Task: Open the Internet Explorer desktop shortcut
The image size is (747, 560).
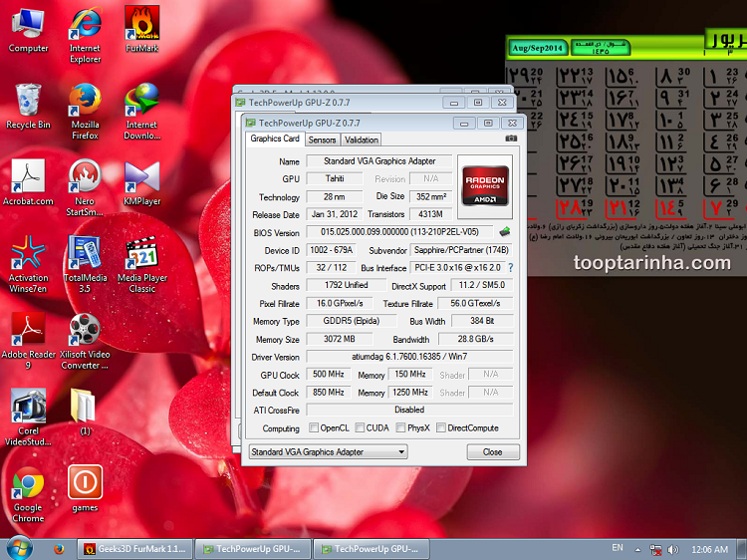Action: pos(85,35)
